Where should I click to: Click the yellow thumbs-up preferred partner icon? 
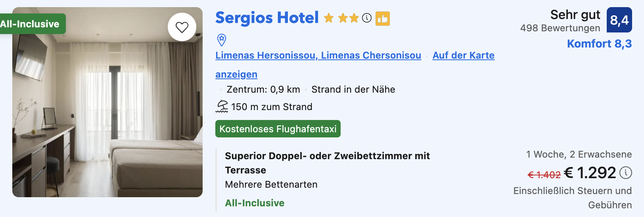click(383, 18)
